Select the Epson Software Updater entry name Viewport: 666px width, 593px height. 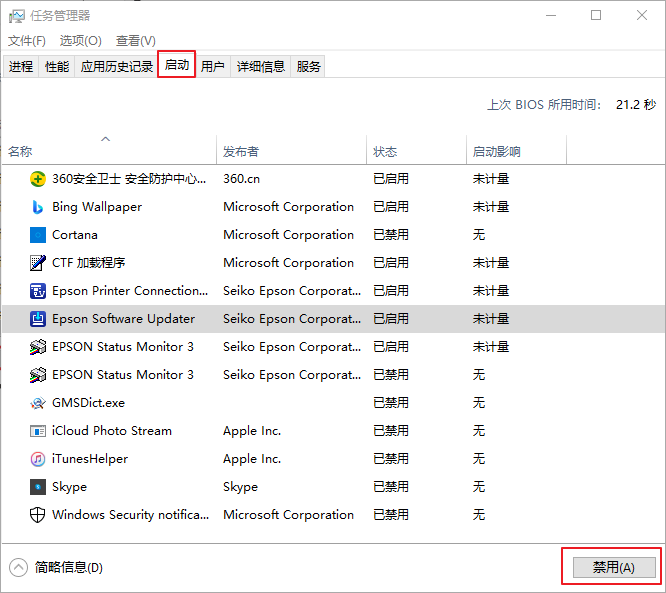[x=124, y=319]
